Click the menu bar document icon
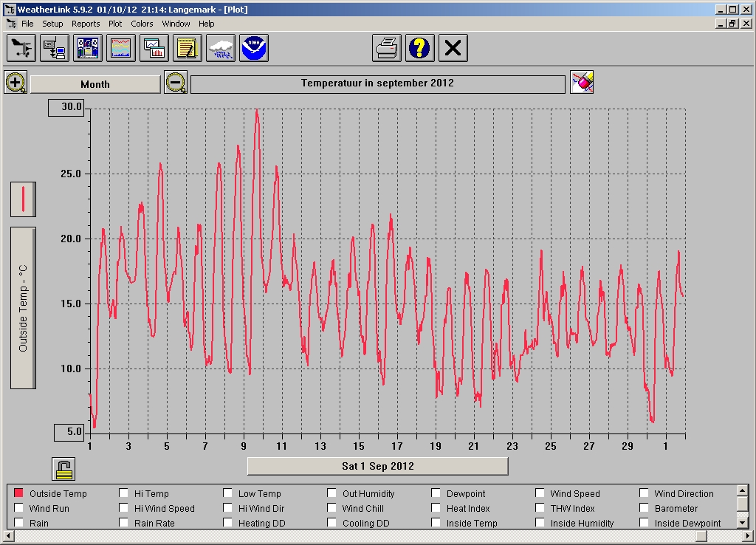756x545 pixels. click(12, 24)
